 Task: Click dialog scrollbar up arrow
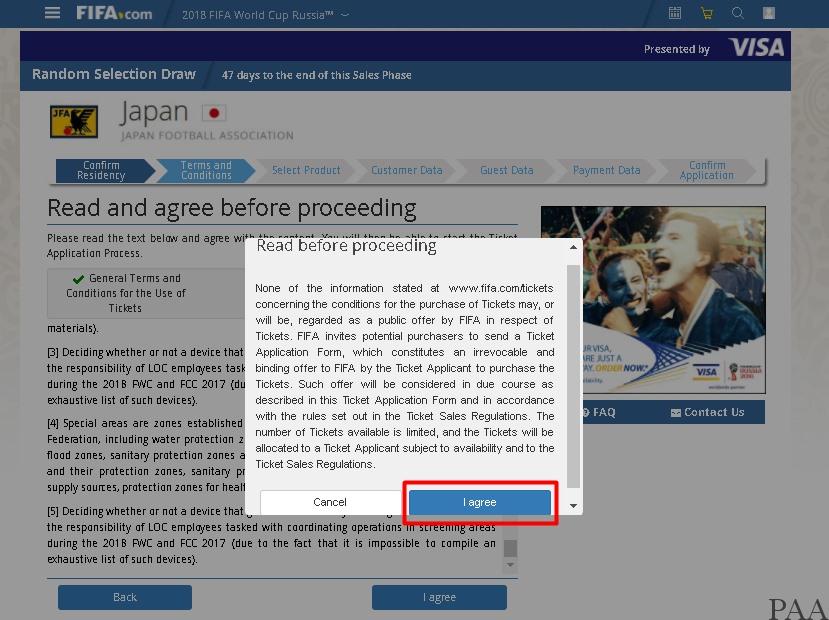pos(573,247)
